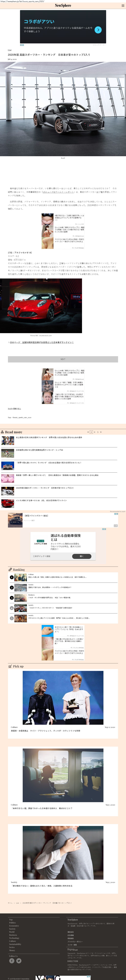
Task: Select page 2 in Read more pagination
Action: click(95, 432)
